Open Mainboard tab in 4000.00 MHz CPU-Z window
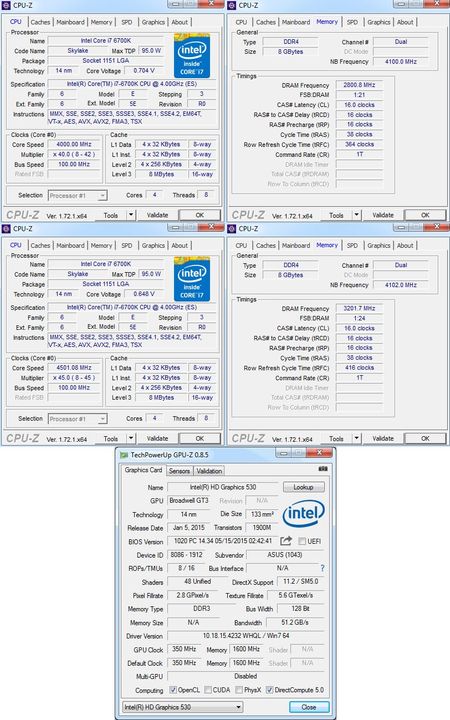 click(x=70, y=22)
